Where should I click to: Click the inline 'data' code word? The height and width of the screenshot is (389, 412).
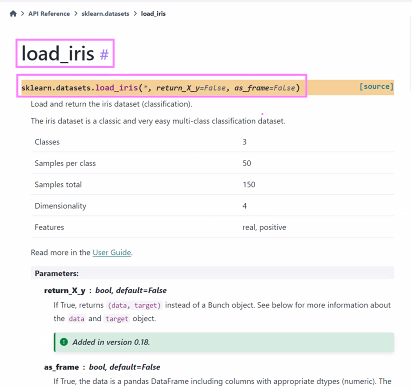click(76, 319)
